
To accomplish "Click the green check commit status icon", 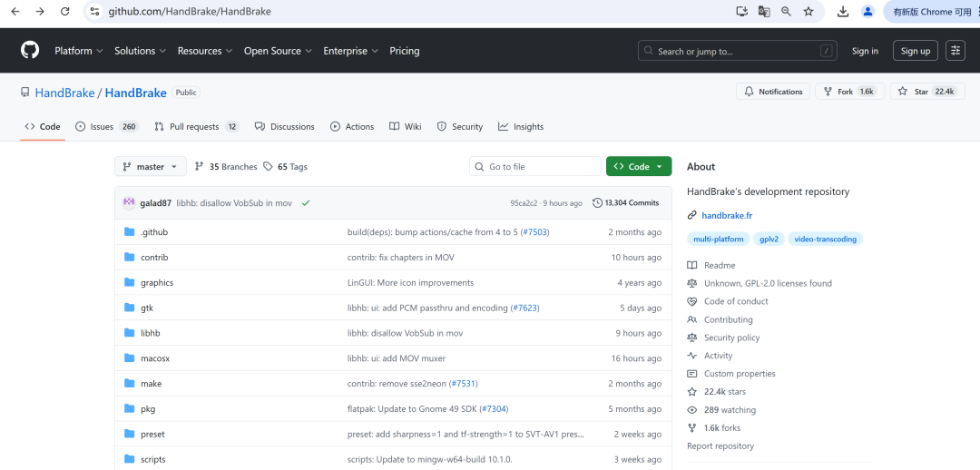I will (x=306, y=203).
